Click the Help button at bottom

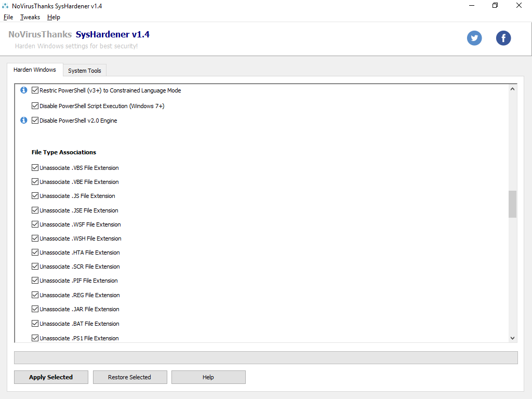click(208, 377)
